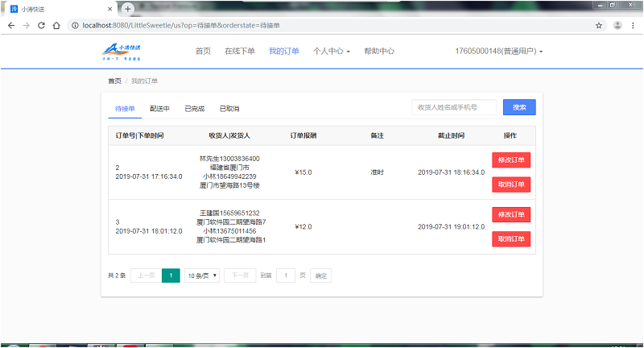Click 首页 breadcrumb link
644x348 pixels.
point(114,81)
